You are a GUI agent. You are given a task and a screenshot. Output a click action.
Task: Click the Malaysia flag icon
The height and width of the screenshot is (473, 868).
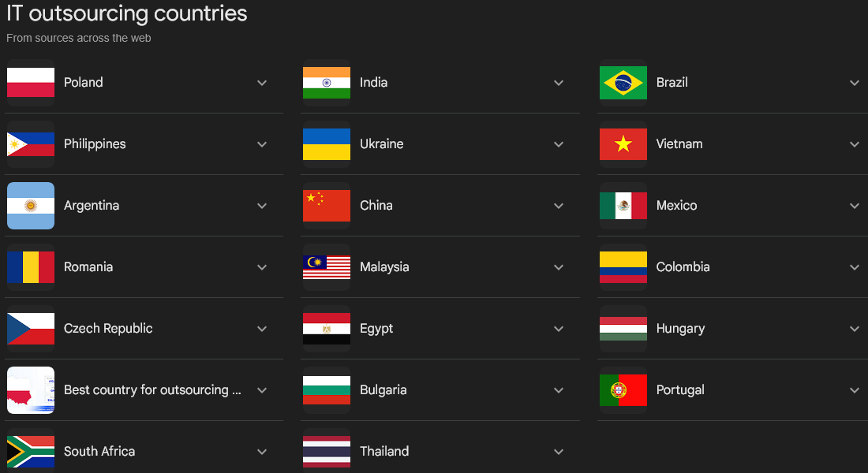[327, 267]
